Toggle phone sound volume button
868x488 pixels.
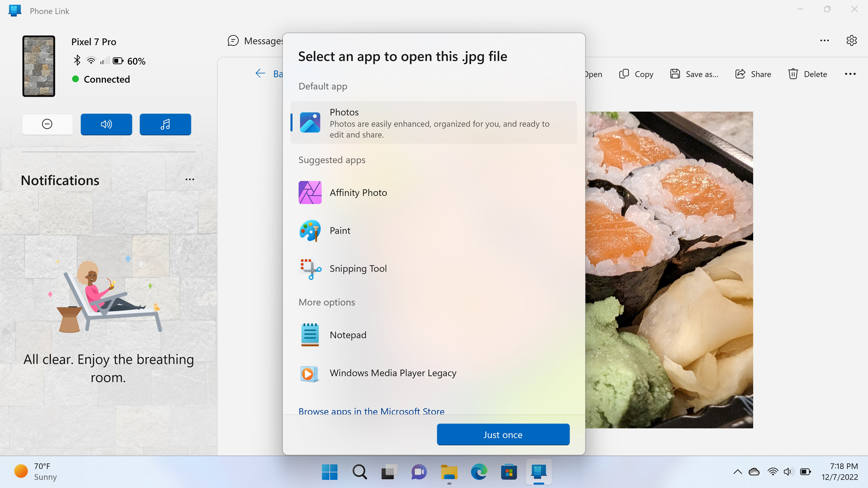[x=106, y=124]
